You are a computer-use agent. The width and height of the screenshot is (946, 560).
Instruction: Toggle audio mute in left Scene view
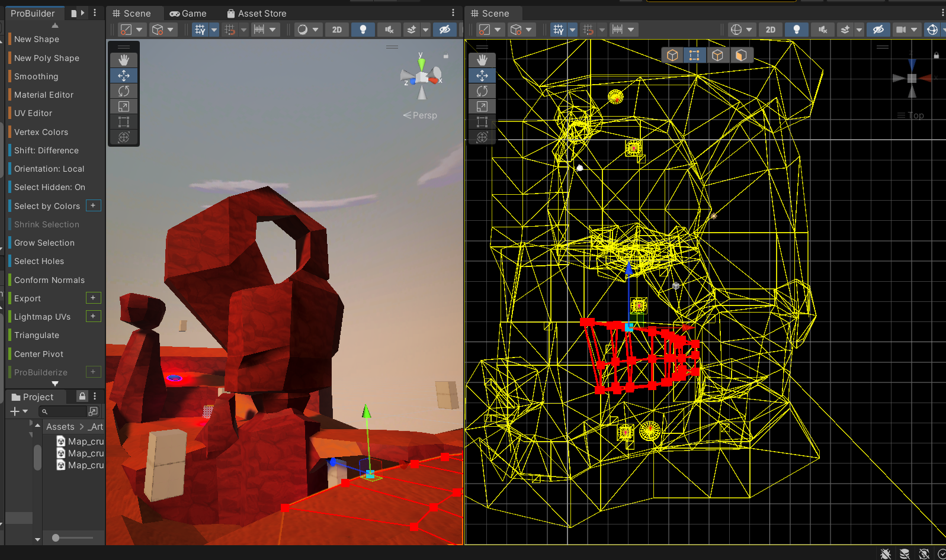click(389, 30)
